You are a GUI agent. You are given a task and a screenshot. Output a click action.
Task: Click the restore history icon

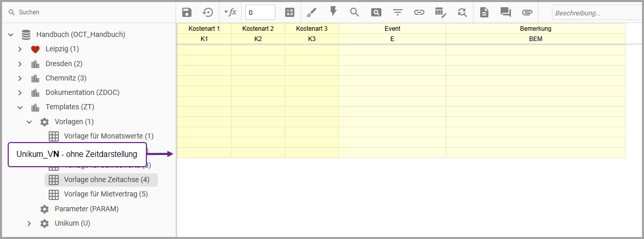click(207, 12)
